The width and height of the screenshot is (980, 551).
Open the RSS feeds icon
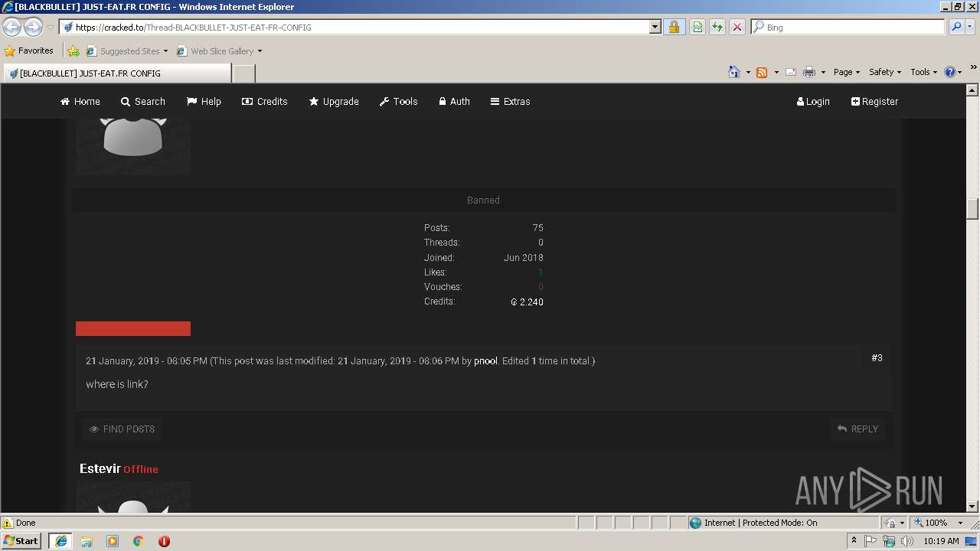pos(762,72)
